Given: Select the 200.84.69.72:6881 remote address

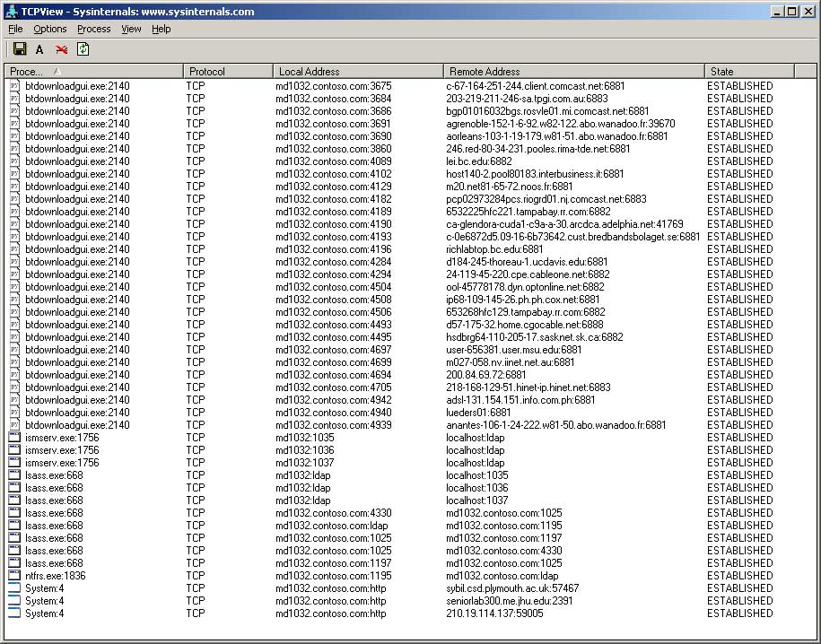Looking at the screenshot, I should (486, 375).
